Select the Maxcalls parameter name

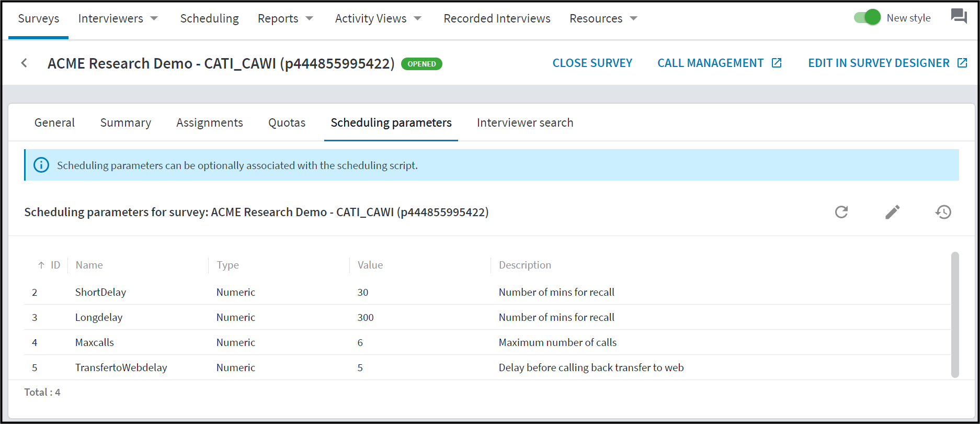tap(95, 342)
